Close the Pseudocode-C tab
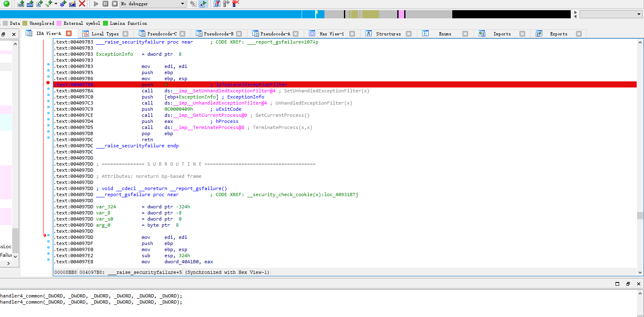 click(x=182, y=34)
